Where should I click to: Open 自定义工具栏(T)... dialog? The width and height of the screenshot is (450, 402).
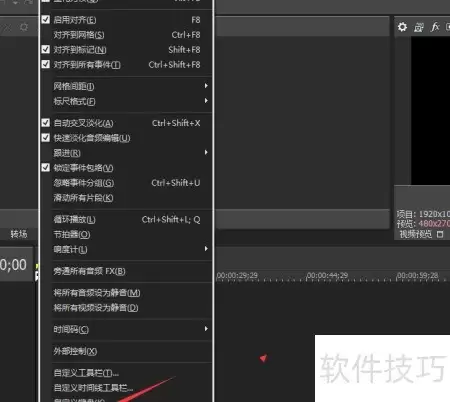click(x=126, y=373)
